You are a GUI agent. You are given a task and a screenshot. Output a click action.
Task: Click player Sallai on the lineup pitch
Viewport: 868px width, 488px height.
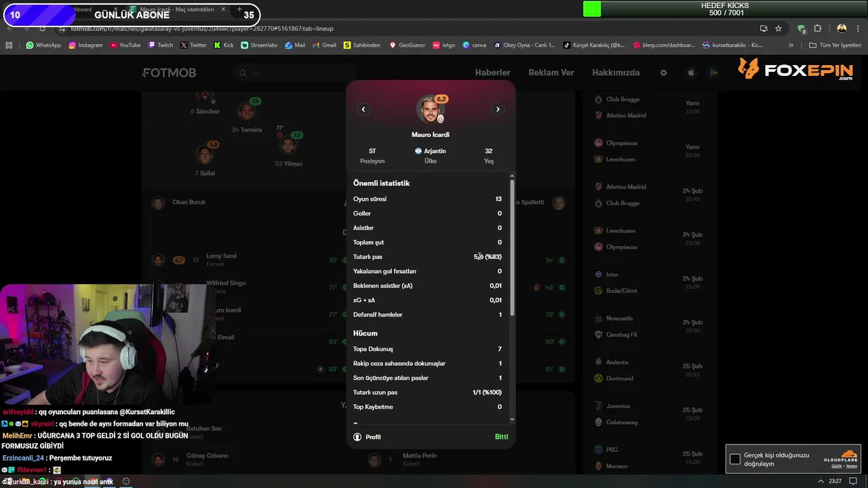click(203, 159)
